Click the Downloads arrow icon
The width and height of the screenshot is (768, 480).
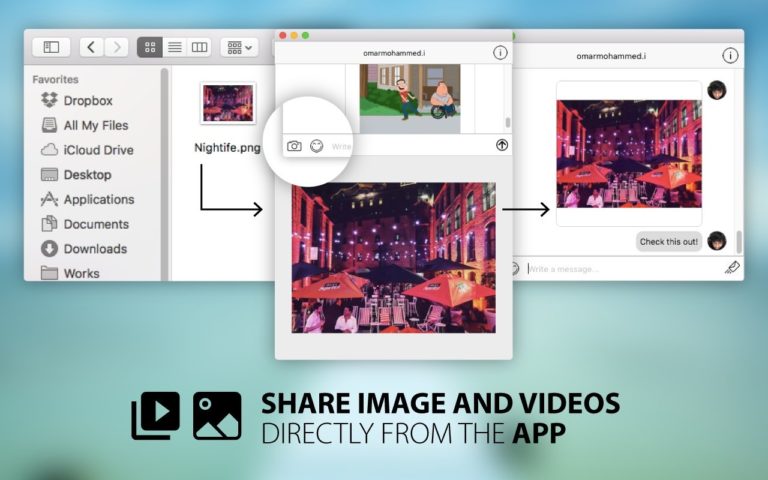coord(49,249)
